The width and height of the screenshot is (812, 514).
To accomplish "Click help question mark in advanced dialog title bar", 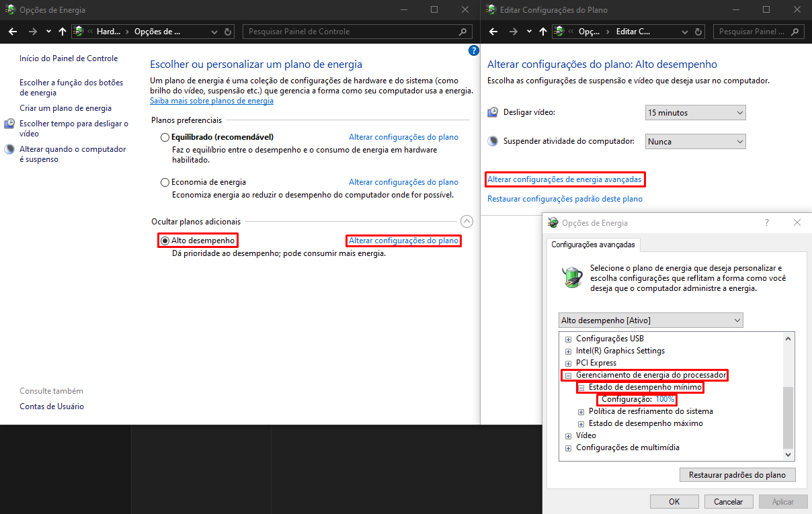I will click(x=767, y=222).
